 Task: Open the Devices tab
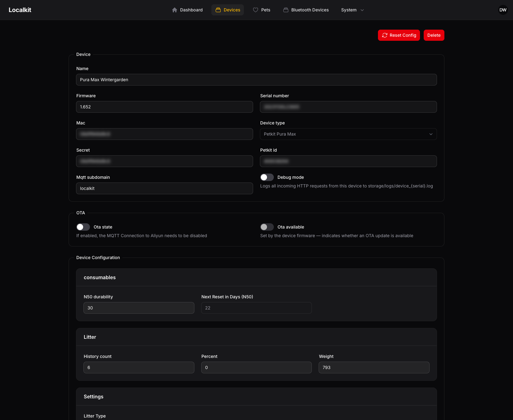click(228, 10)
